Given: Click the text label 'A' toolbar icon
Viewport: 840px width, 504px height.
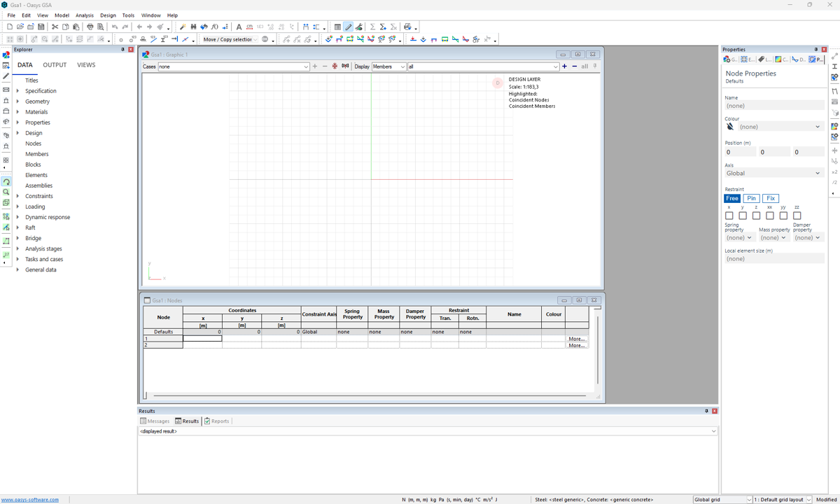Looking at the screenshot, I should tap(239, 27).
